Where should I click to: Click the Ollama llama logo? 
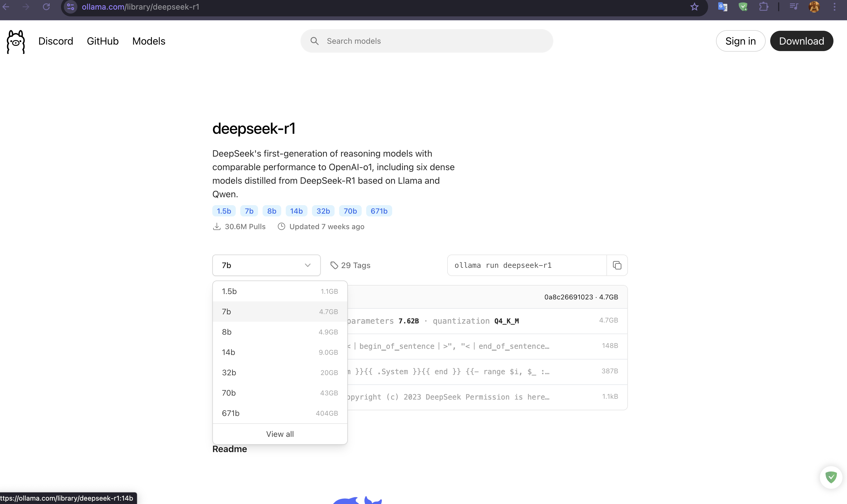16,41
